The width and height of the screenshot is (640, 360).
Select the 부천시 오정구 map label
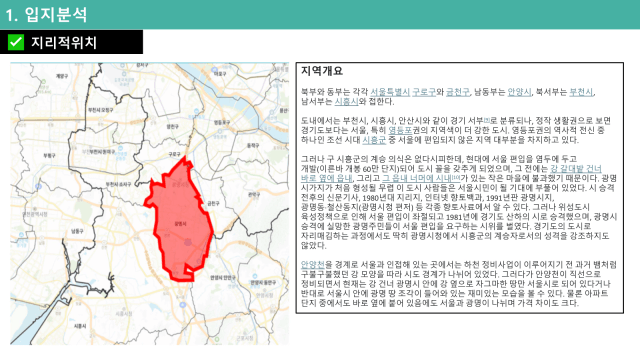click(x=100, y=110)
